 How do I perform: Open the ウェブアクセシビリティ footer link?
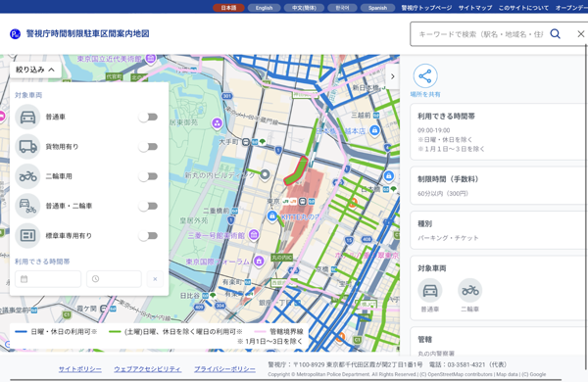(148, 369)
